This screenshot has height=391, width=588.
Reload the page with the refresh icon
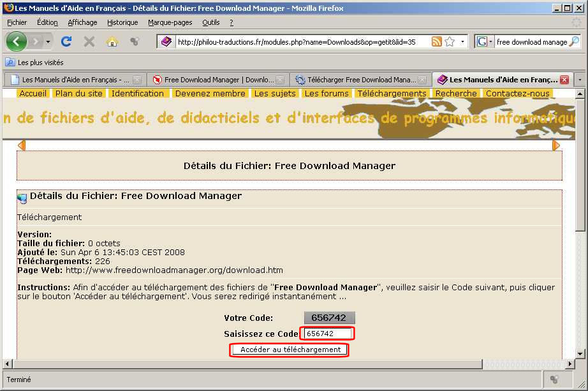coord(66,41)
